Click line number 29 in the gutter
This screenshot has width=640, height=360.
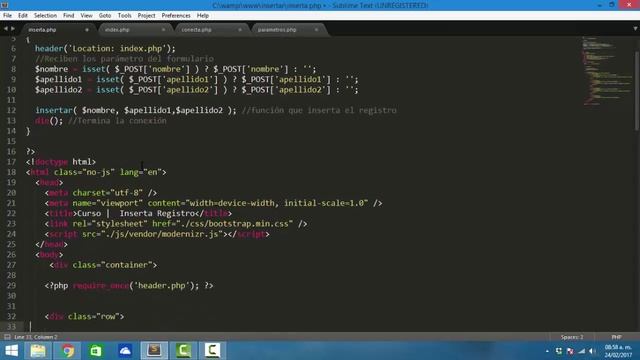pos(11,286)
